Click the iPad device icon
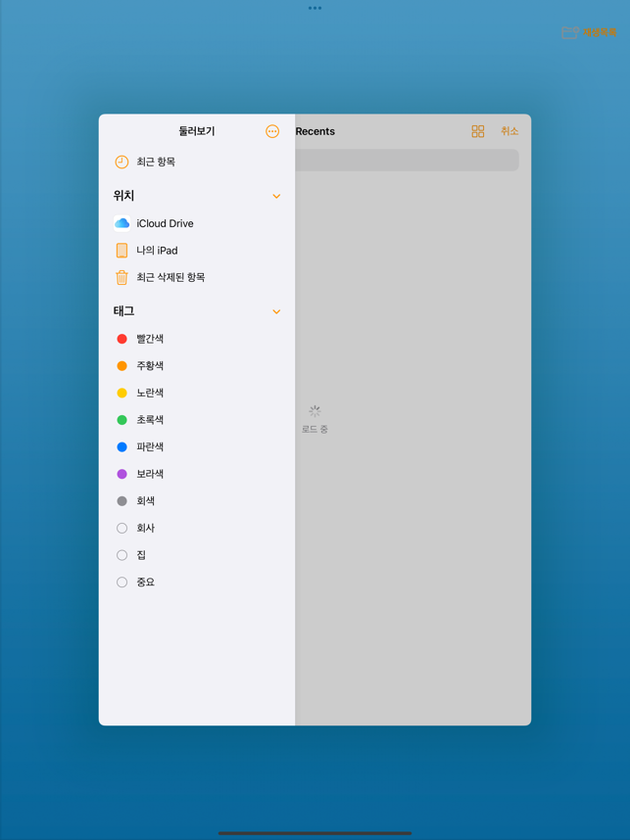The image size is (630, 840). [x=121, y=251]
